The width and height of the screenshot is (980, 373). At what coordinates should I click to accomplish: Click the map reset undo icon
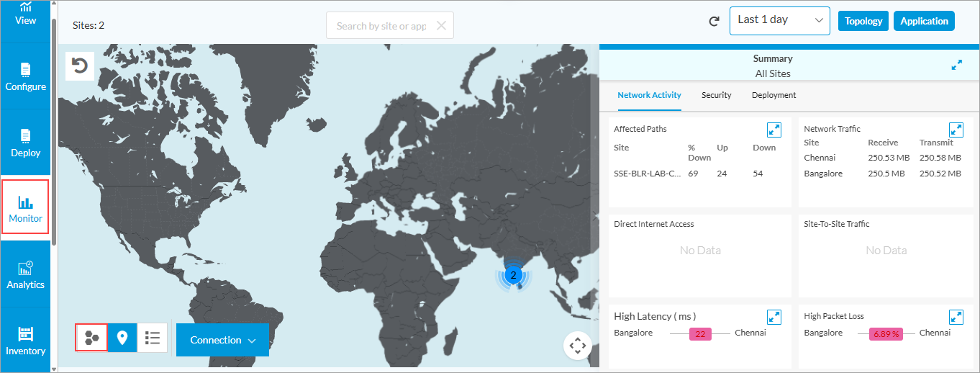point(80,66)
